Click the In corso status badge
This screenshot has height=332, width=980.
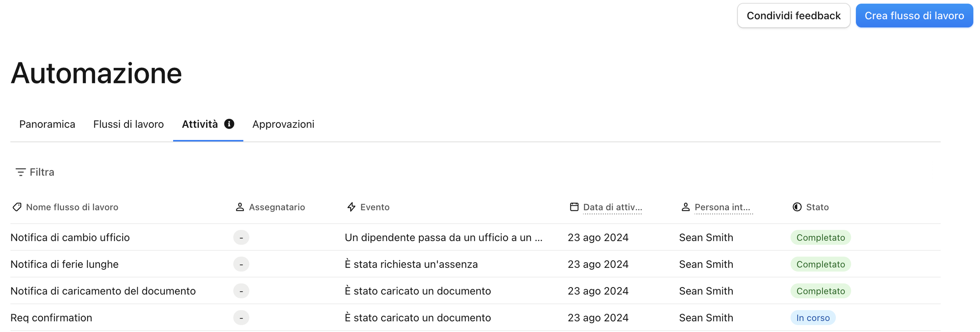[x=813, y=318]
